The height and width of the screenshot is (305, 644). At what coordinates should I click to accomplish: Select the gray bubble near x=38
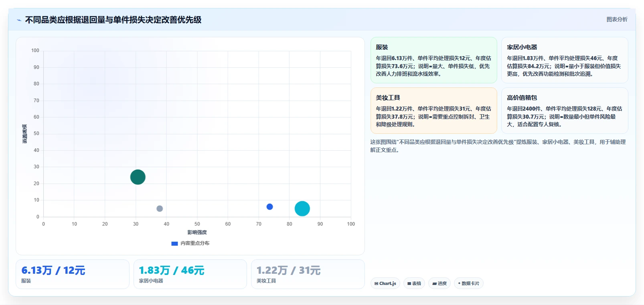pos(160,208)
